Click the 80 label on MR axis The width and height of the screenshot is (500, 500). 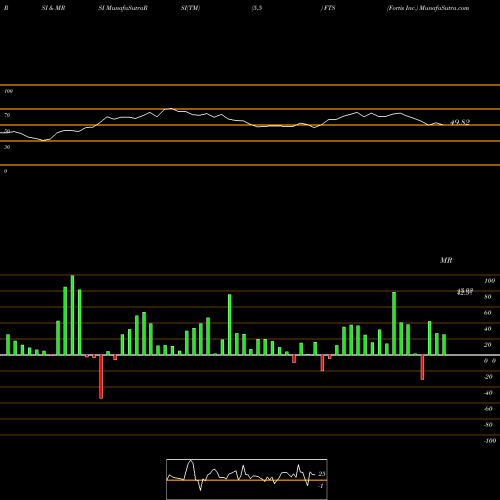click(x=487, y=297)
